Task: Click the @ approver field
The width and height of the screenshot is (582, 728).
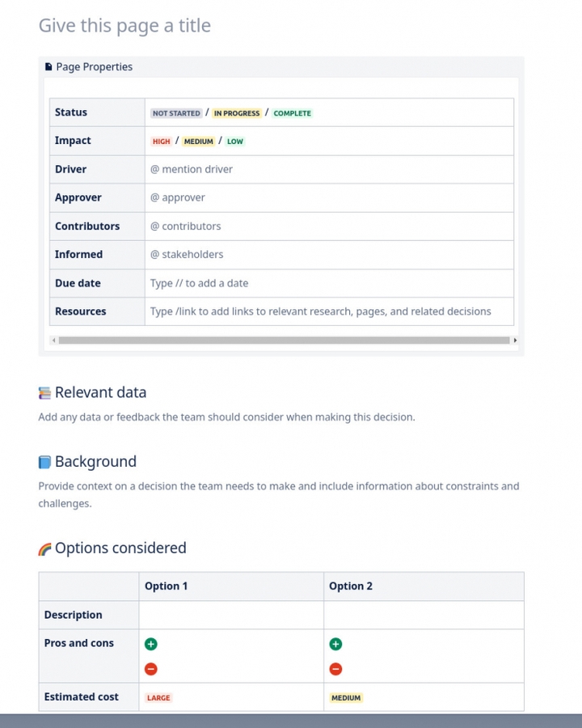Action: coord(176,197)
